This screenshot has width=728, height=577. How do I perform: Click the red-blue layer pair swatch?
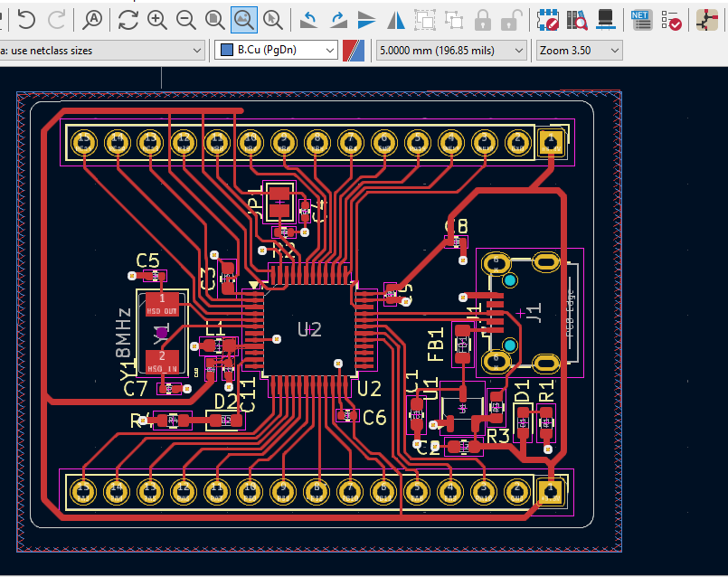pyautogui.click(x=354, y=51)
